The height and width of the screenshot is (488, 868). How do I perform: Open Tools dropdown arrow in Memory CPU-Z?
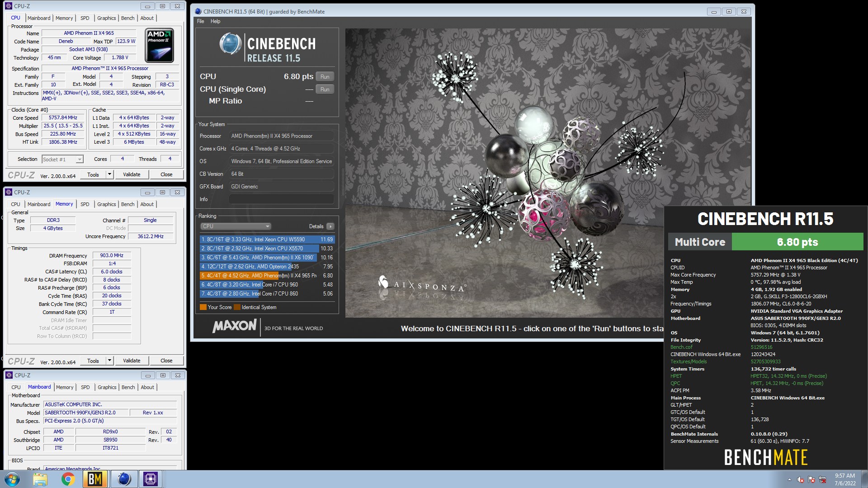[109, 361]
